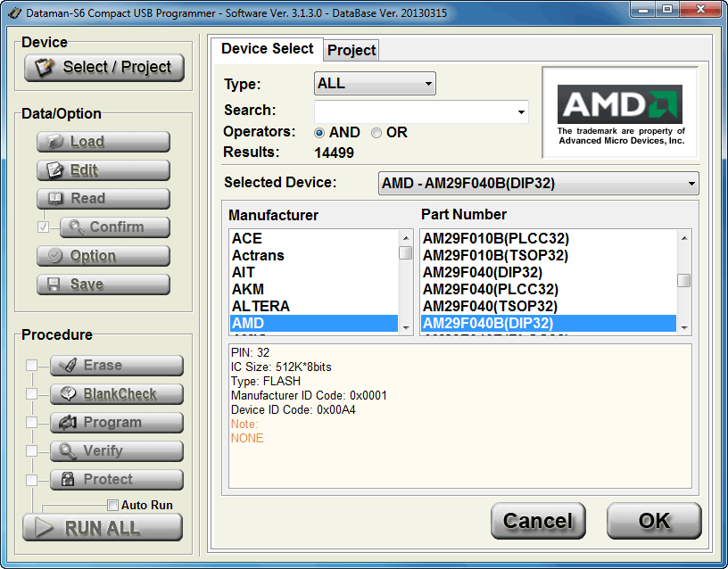
Task: Click the Edit pencil icon
Action: [55, 170]
